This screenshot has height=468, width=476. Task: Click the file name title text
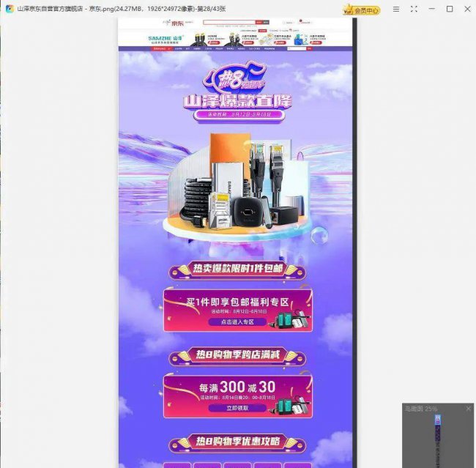(x=122, y=9)
